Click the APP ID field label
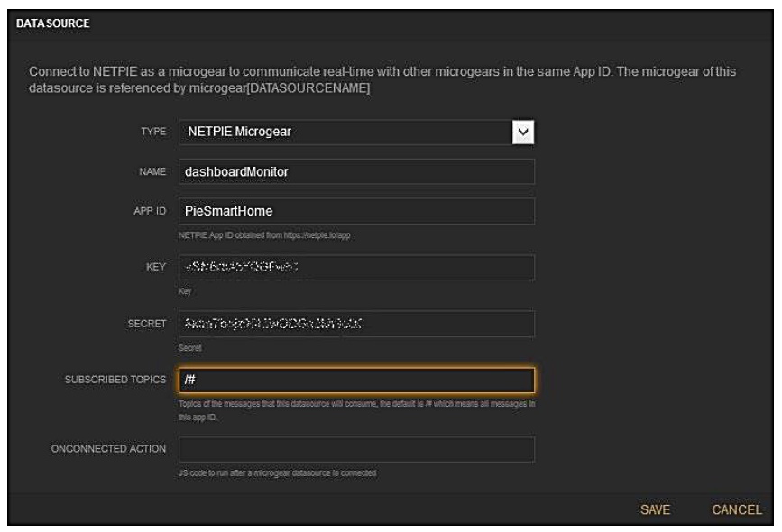 click(151, 212)
